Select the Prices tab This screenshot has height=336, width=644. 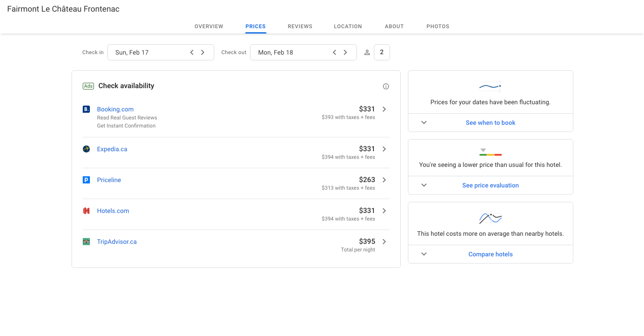pos(256,26)
